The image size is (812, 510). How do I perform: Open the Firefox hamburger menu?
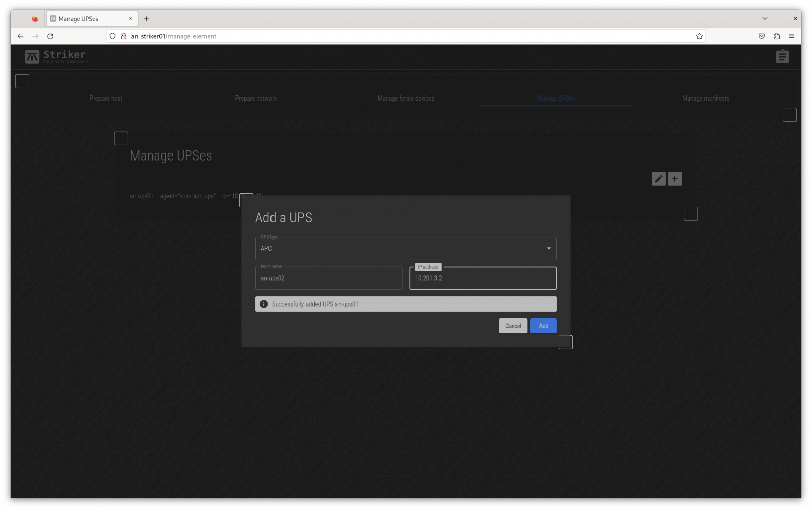pos(791,36)
